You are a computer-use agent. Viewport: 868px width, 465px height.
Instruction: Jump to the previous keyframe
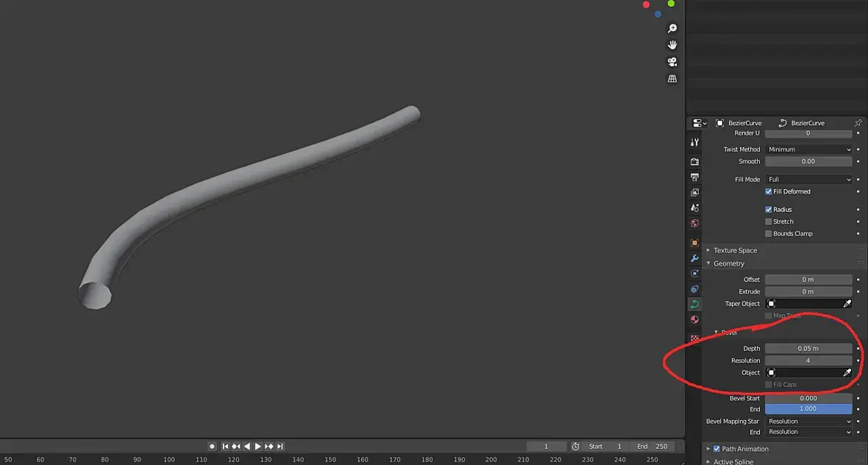coord(236,446)
